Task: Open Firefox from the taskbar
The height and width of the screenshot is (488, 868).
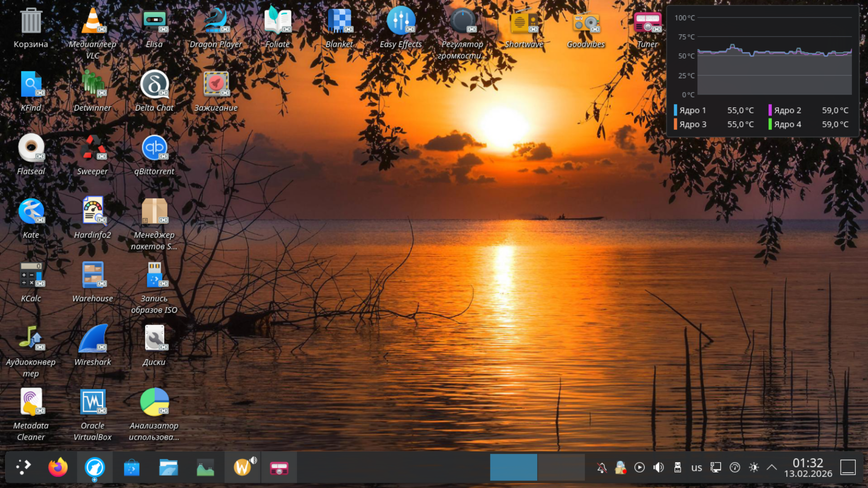Action: 58,467
